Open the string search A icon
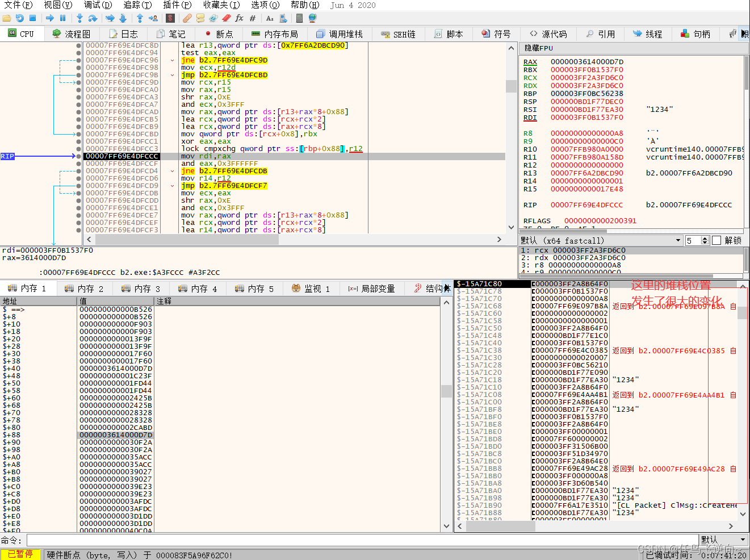This screenshot has width=750, height=560. pos(270,18)
